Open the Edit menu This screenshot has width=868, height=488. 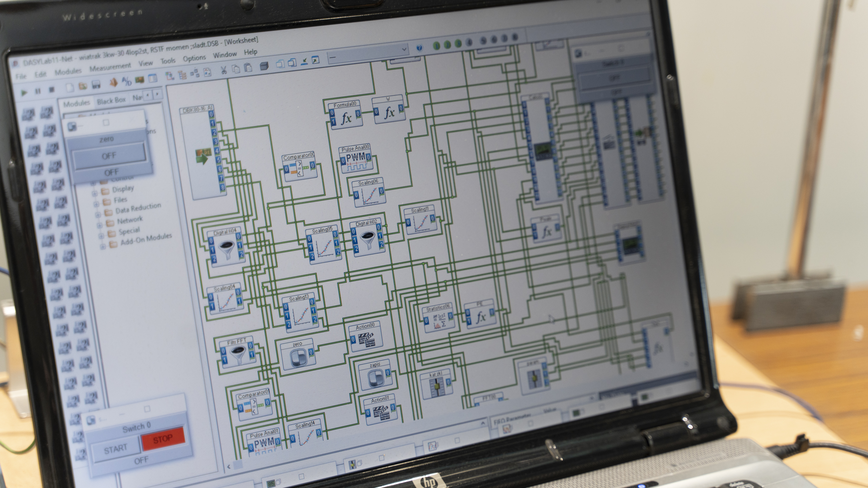(x=40, y=74)
